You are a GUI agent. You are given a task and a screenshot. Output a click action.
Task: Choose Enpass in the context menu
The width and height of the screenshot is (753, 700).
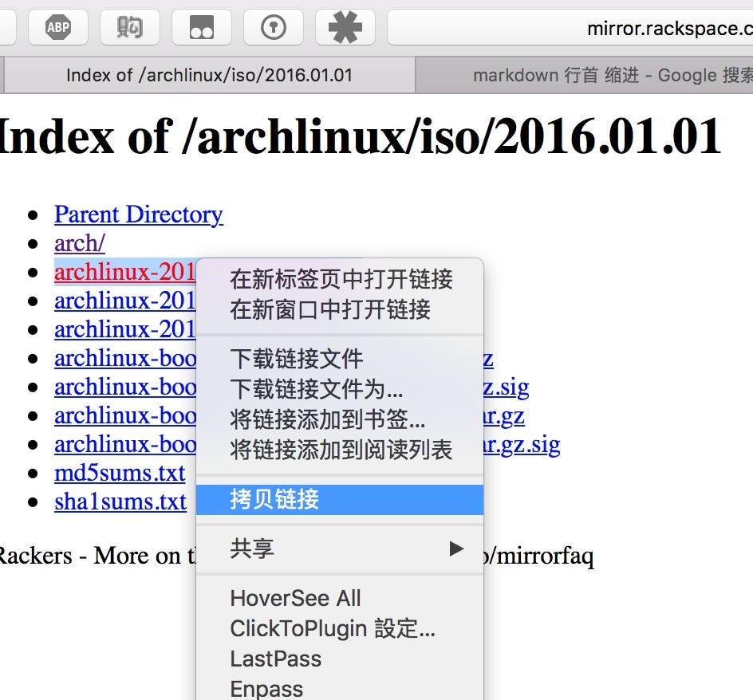pos(340,689)
